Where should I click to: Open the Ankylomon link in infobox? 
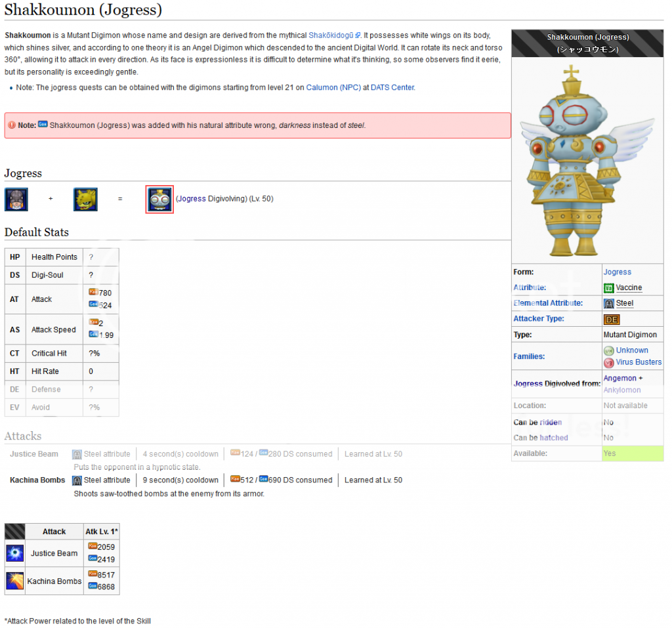pos(622,390)
